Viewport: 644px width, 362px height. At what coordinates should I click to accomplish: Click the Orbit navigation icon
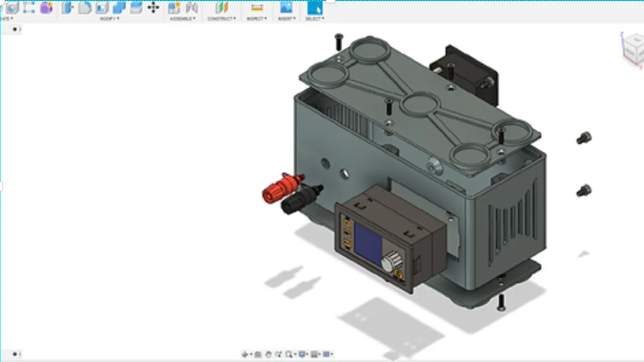[x=245, y=354]
